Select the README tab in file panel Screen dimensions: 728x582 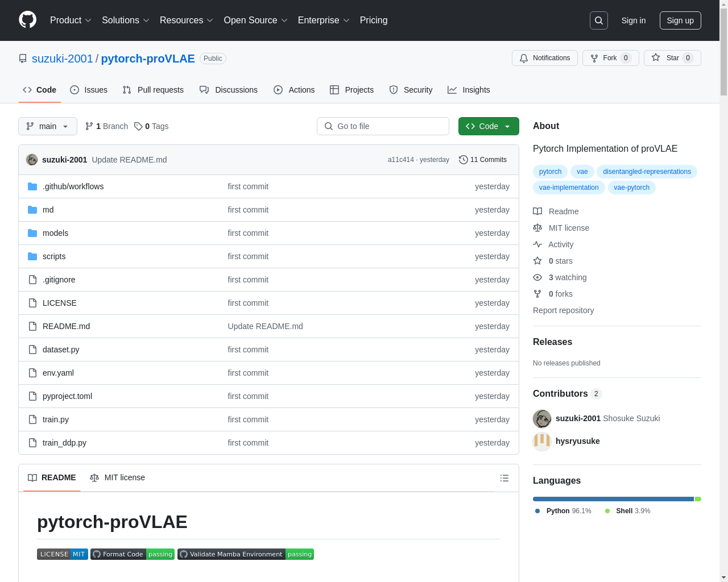(52, 477)
